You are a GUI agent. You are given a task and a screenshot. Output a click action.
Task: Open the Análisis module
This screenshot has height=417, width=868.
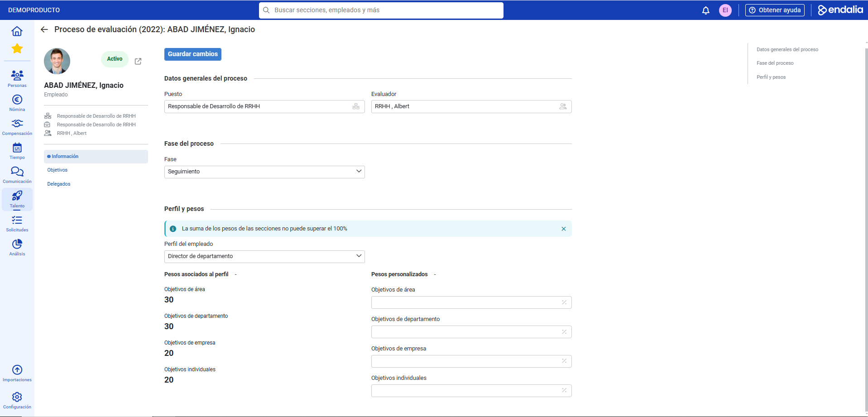(x=17, y=247)
